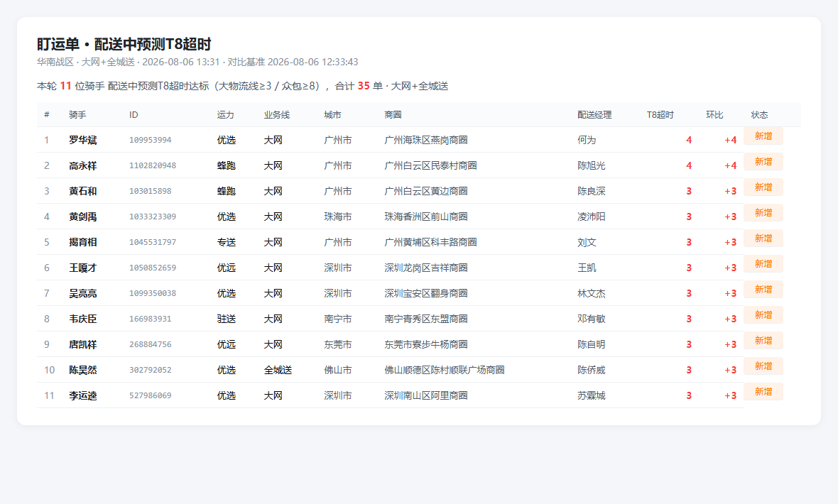Click the 状态 column header
Image resolution: width=838 pixels, height=504 pixels.
[759, 115]
